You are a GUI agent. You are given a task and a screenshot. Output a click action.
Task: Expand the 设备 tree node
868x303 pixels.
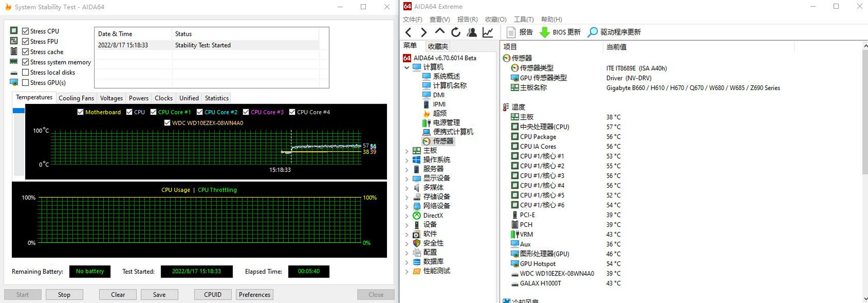coord(407,225)
